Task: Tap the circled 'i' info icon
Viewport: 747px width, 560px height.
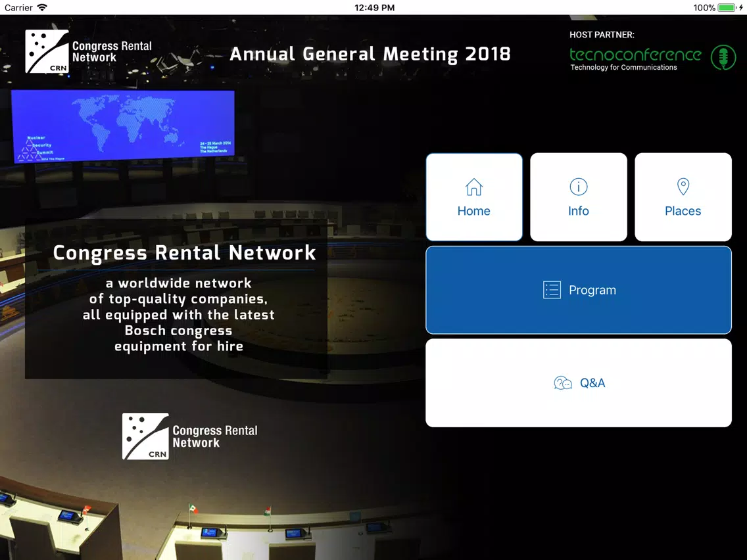Action: [x=579, y=187]
